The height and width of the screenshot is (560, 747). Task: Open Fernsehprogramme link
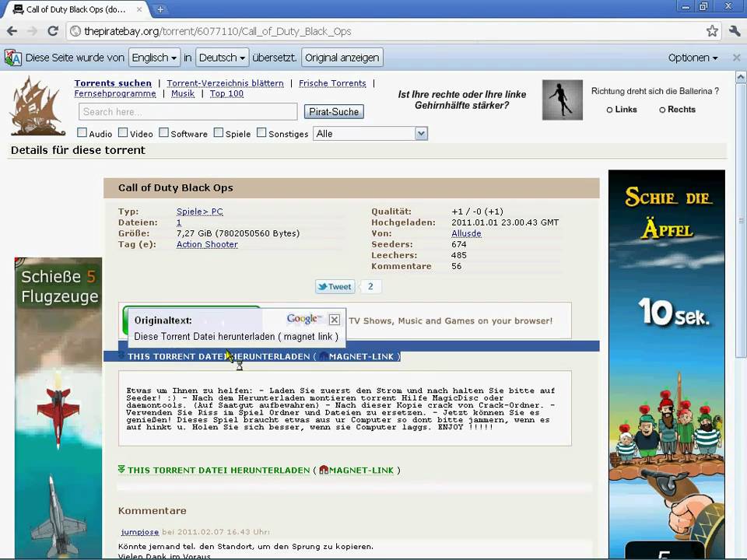coord(115,94)
